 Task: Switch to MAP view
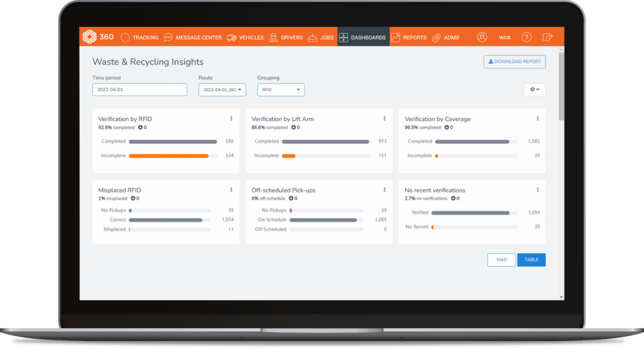(x=501, y=260)
